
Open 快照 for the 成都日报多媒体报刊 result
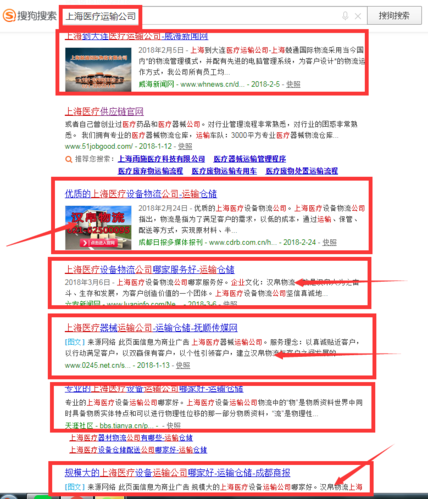pos(329,242)
